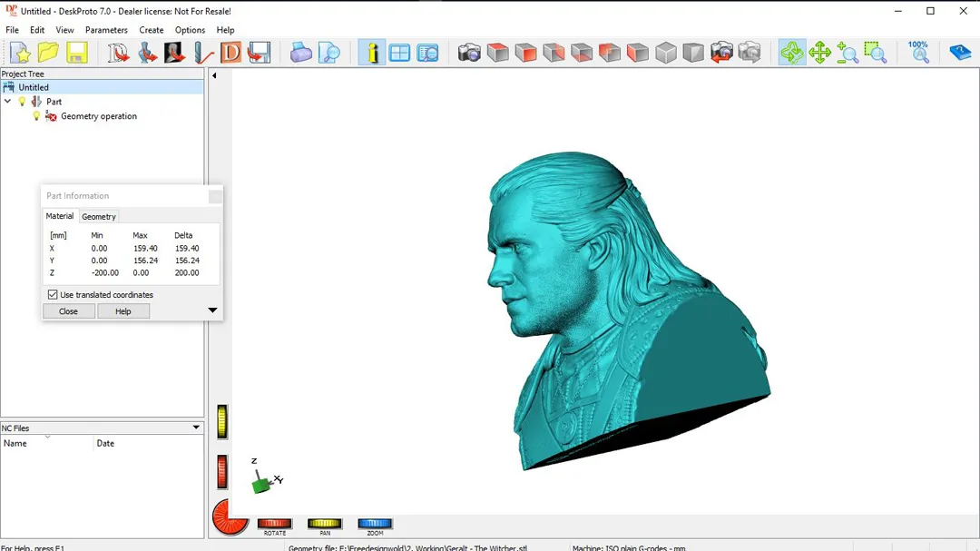
Task: Open the Options menu
Action: pos(190,30)
